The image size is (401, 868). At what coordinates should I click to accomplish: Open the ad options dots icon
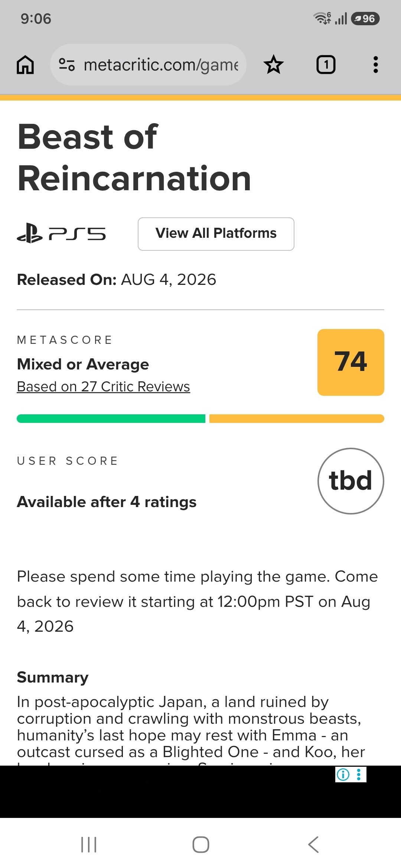(359, 774)
